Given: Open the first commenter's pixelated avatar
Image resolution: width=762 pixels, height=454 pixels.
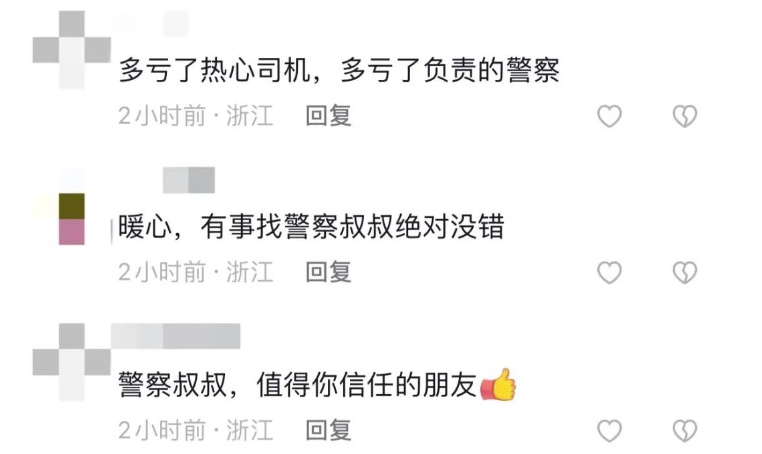Looking at the screenshot, I should tap(71, 50).
